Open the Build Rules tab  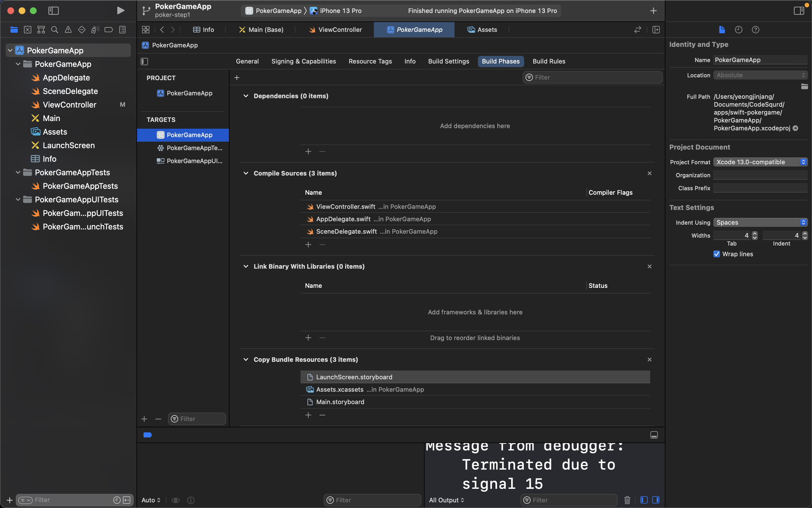549,61
